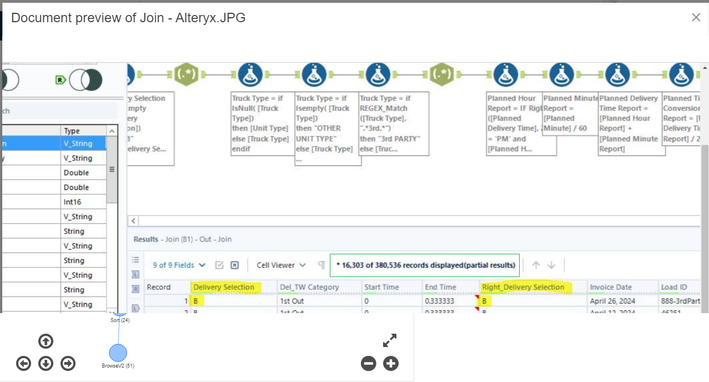Select the Truck Type IsNull Formula tool
Viewport: 709px width, 382px height.
pos(250,74)
